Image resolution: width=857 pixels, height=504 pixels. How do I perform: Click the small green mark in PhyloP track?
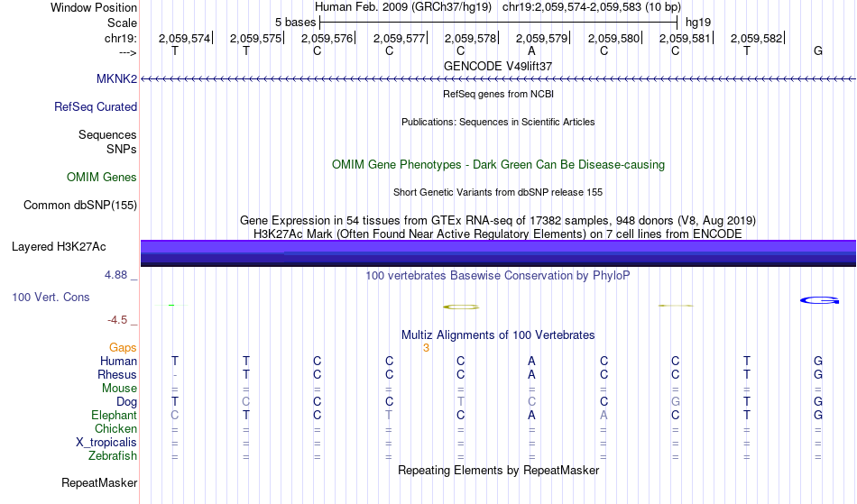171,305
